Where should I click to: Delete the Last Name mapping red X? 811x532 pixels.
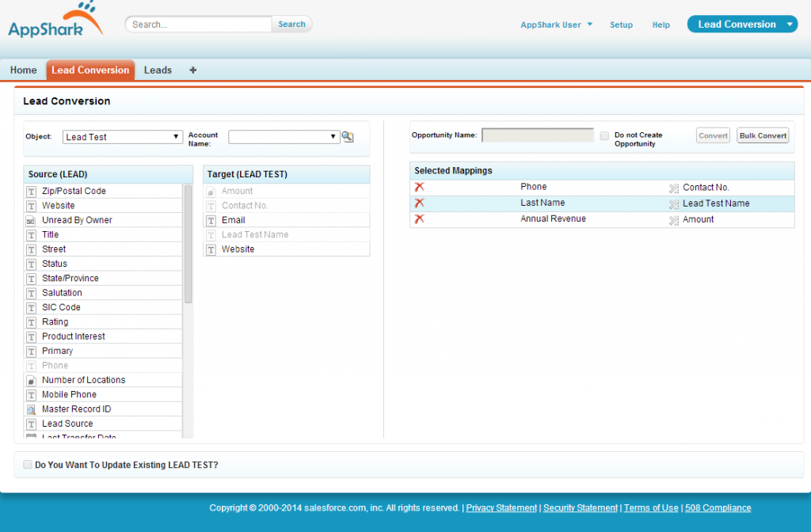[420, 203]
